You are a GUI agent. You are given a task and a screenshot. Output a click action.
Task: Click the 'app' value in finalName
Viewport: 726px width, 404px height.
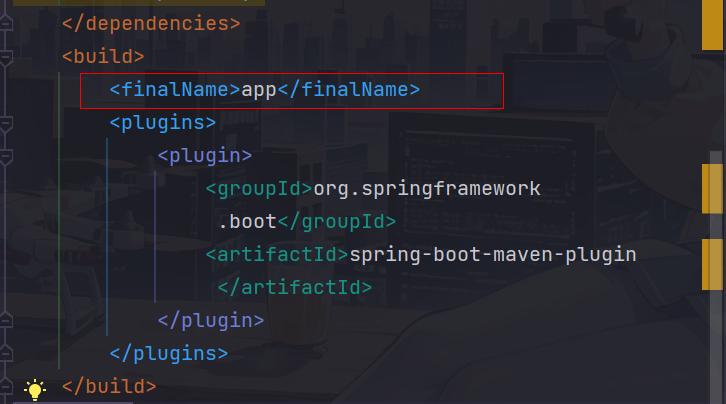pyautogui.click(x=259, y=90)
